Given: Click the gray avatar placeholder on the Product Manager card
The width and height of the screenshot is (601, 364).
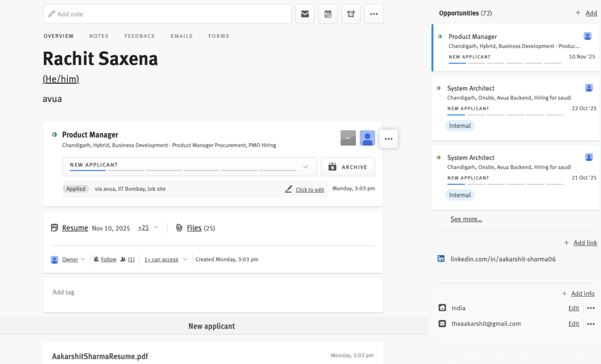Looking at the screenshot, I should coord(348,138).
